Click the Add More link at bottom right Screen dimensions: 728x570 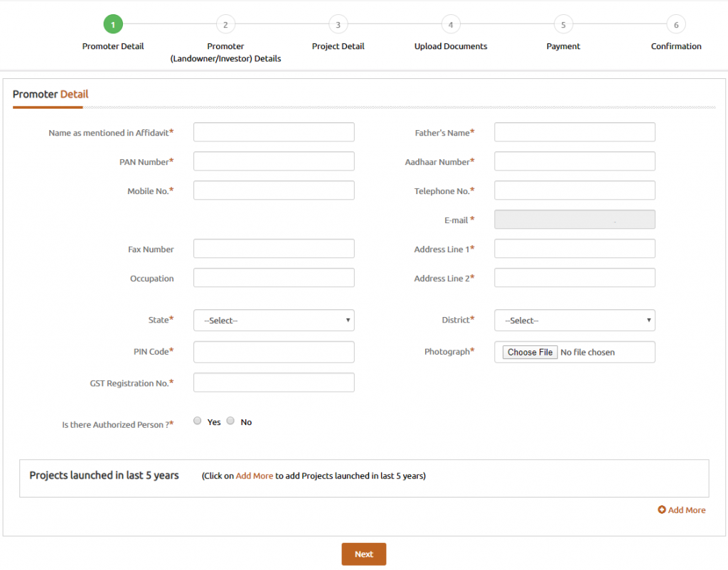687,510
